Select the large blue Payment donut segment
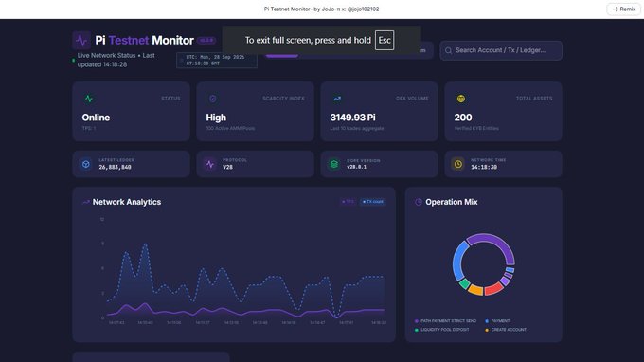This screenshot has width=644, height=362. [458, 261]
